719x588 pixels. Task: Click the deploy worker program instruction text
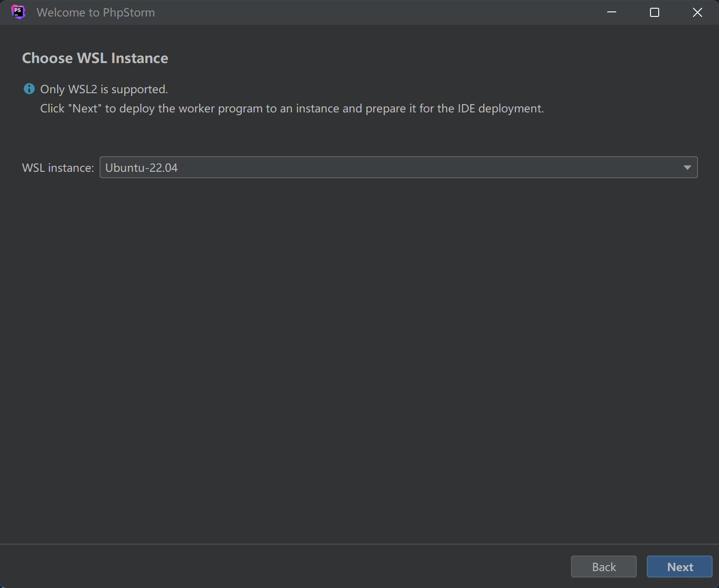coord(292,108)
